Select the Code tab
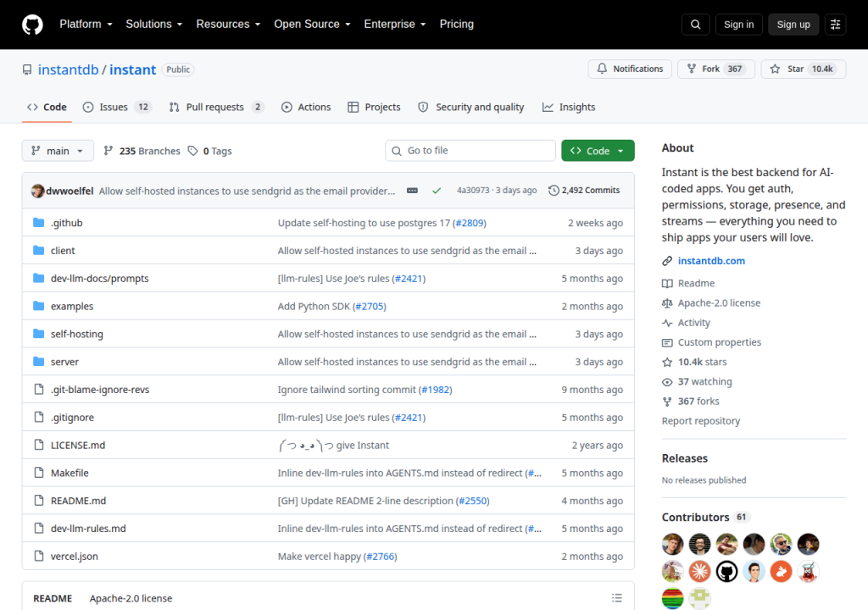Image resolution: width=868 pixels, height=610 pixels. tap(47, 107)
